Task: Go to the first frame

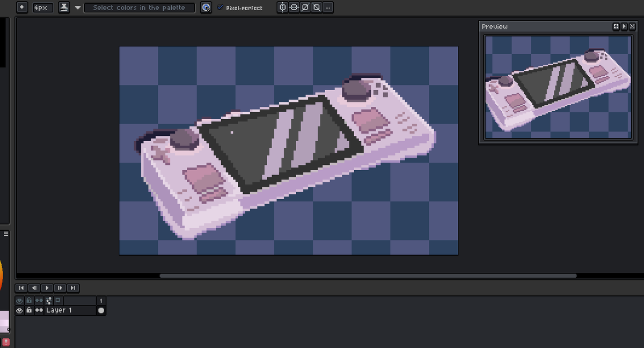Action: coord(21,288)
